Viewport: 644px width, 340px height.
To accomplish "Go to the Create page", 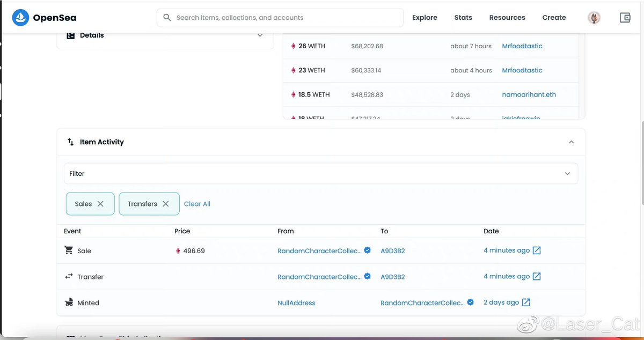I will 554,18.
